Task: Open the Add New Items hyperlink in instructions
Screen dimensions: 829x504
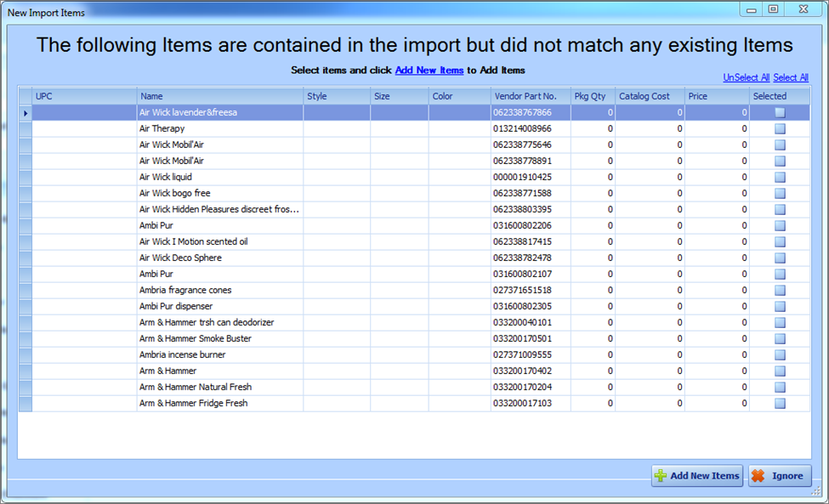Action: (x=429, y=71)
